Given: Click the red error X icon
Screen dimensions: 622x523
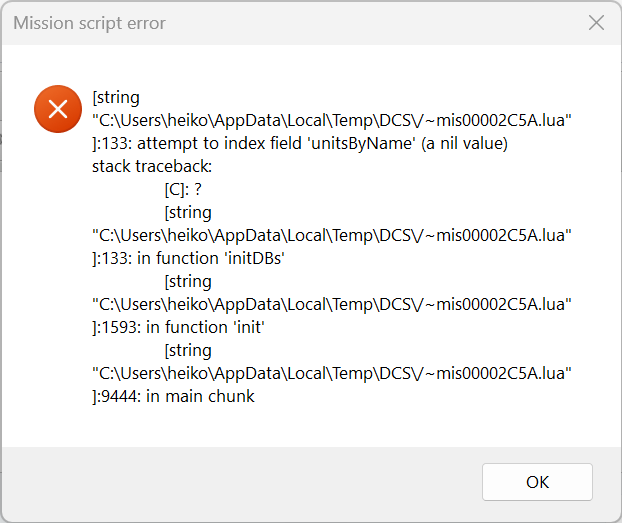Looking at the screenshot, I should click(x=57, y=109).
